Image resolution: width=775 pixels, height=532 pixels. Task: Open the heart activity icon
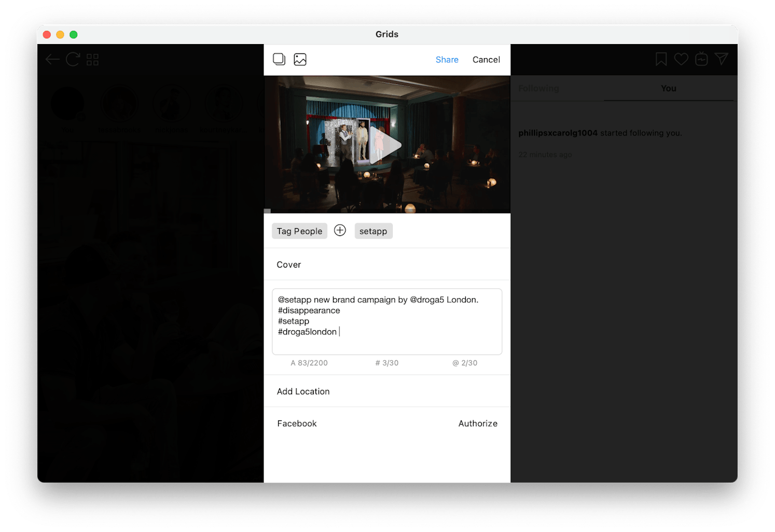[x=681, y=60]
